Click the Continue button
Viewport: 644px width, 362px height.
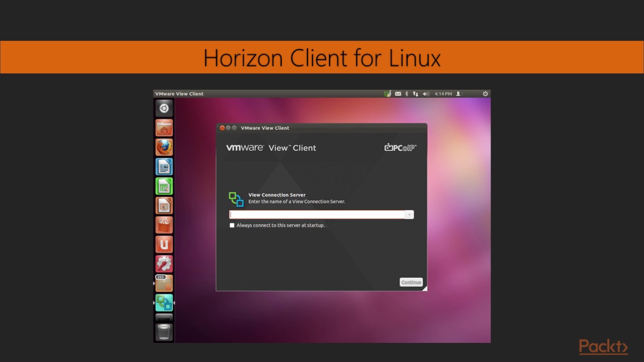pos(411,282)
